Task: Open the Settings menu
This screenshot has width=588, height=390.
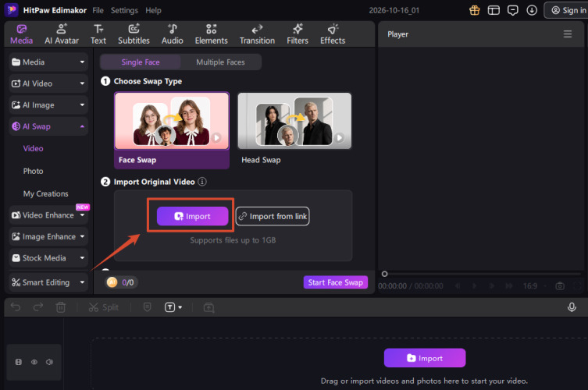Action: (x=124, y=10)
